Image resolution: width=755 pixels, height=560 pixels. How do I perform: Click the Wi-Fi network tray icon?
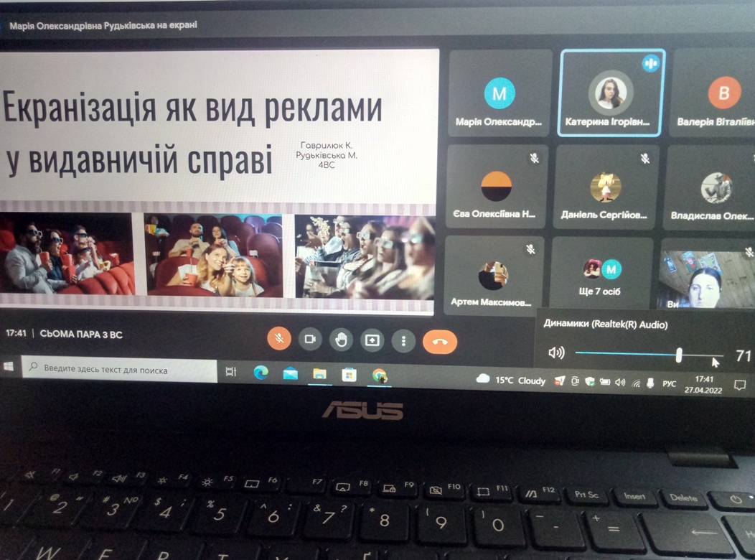point(636,383)
